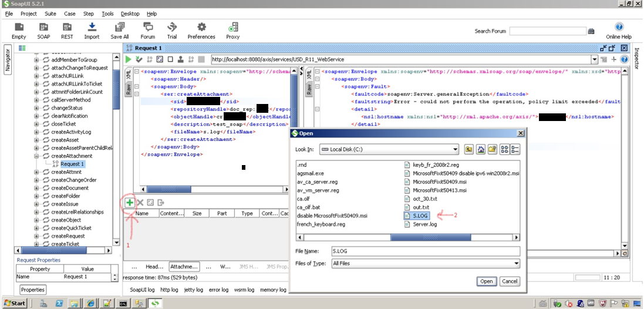Open the Tools menu
This screenshot has width=644, height=309.
coord(107,14)
